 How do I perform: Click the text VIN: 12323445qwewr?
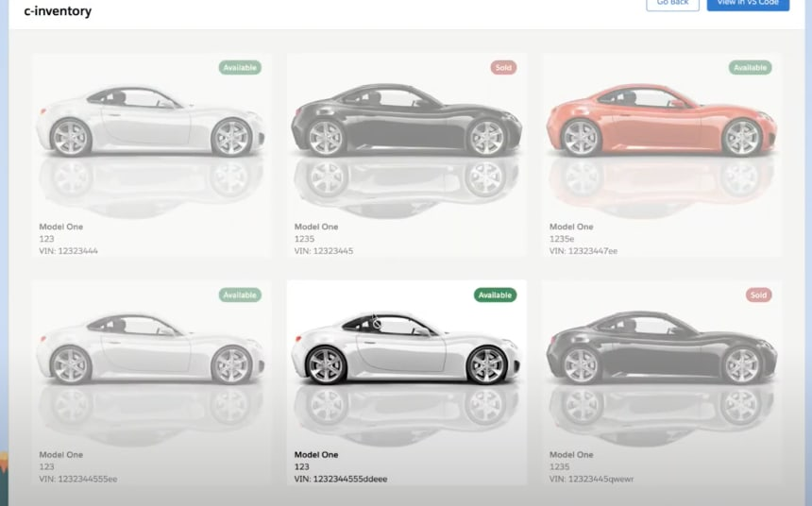(x=591, y=479)
